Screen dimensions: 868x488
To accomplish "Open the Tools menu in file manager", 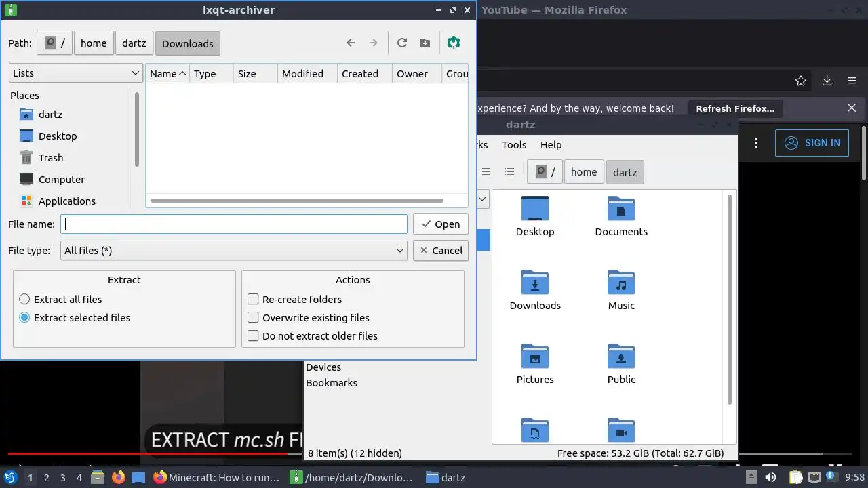I will [x=514, y=144].
